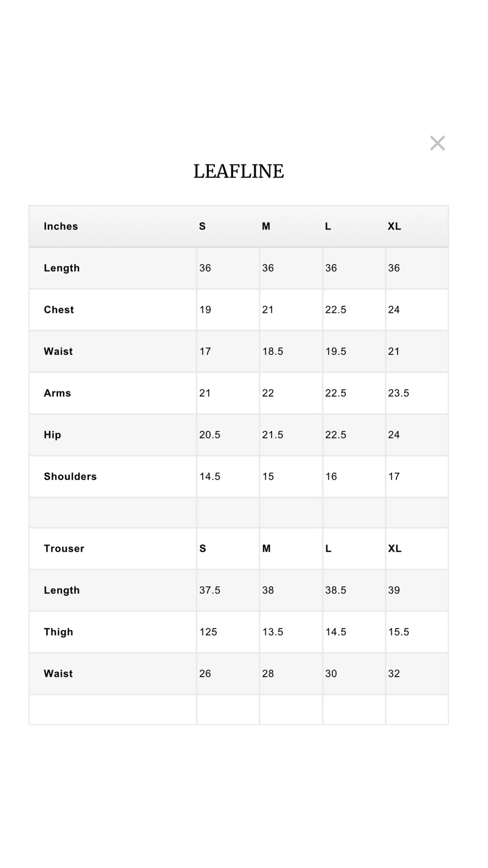488x868 pixels.
Task: Select trouser Length value 38.5
Action: [335, 590]
